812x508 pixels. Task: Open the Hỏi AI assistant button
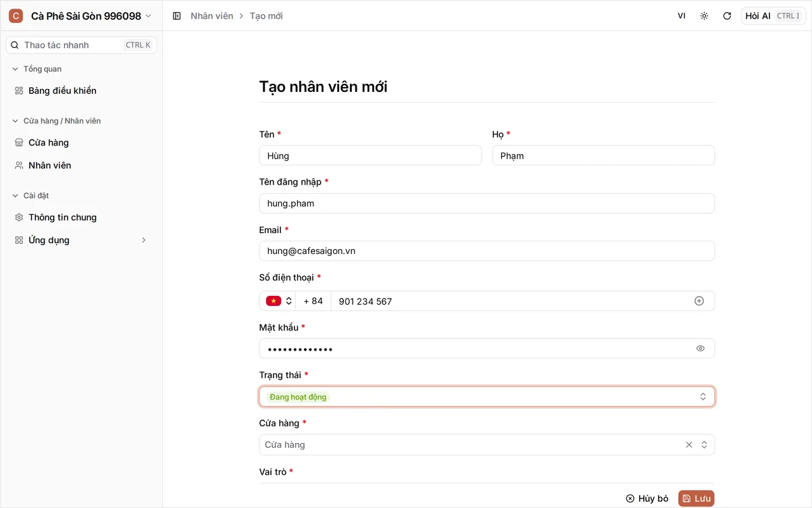click(773, 16)
